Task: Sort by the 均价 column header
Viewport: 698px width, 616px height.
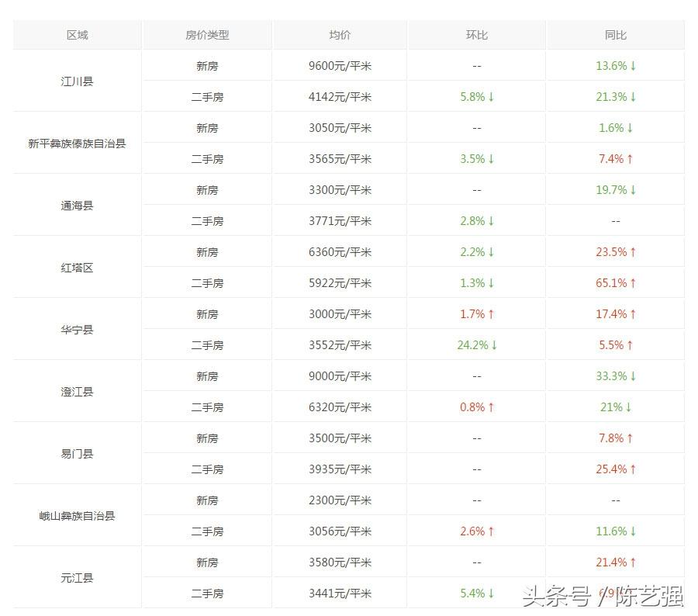Action: pyautogui.click(x=340, y=35)
